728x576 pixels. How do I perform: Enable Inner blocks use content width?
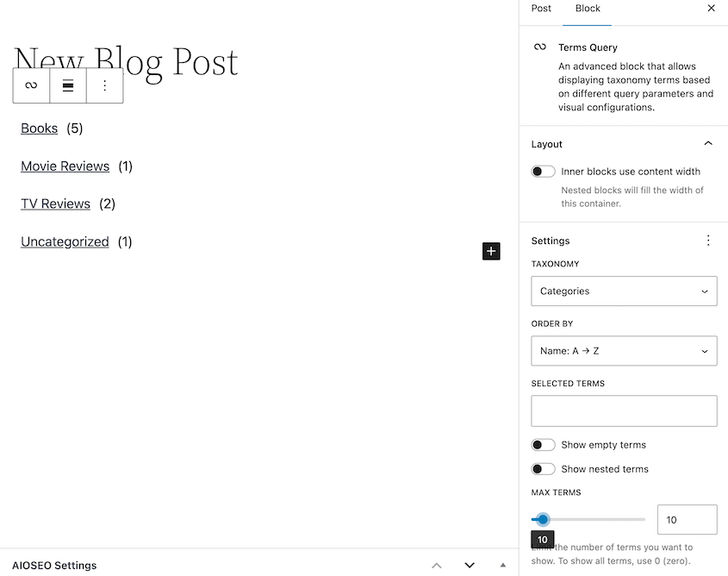point(543,171)
